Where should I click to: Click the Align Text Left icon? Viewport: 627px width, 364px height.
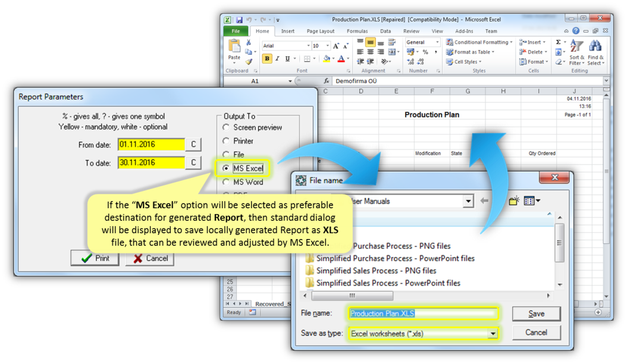coord(360,52)
